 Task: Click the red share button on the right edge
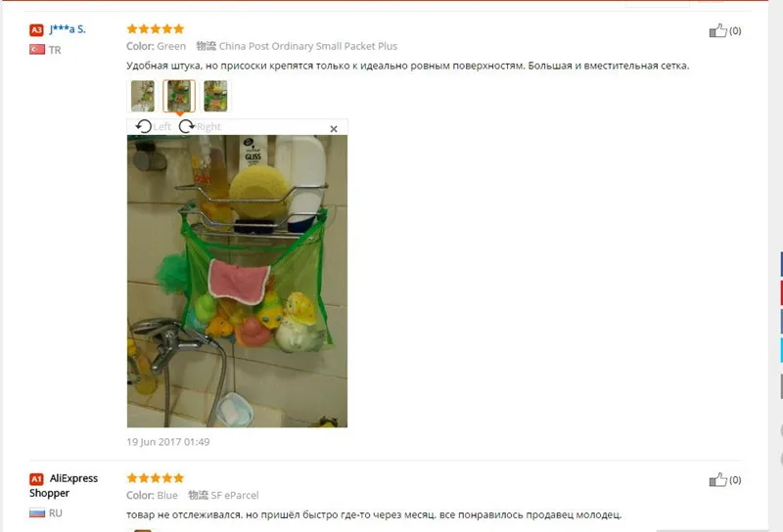(x=781, y=292)
